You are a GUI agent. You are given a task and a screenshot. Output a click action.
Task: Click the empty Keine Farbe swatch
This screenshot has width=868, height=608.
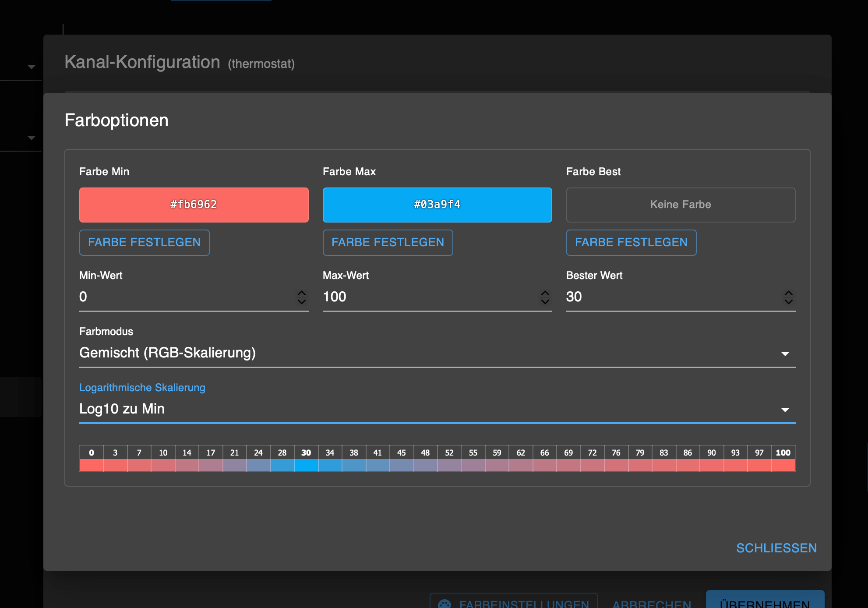pos(681,205)
